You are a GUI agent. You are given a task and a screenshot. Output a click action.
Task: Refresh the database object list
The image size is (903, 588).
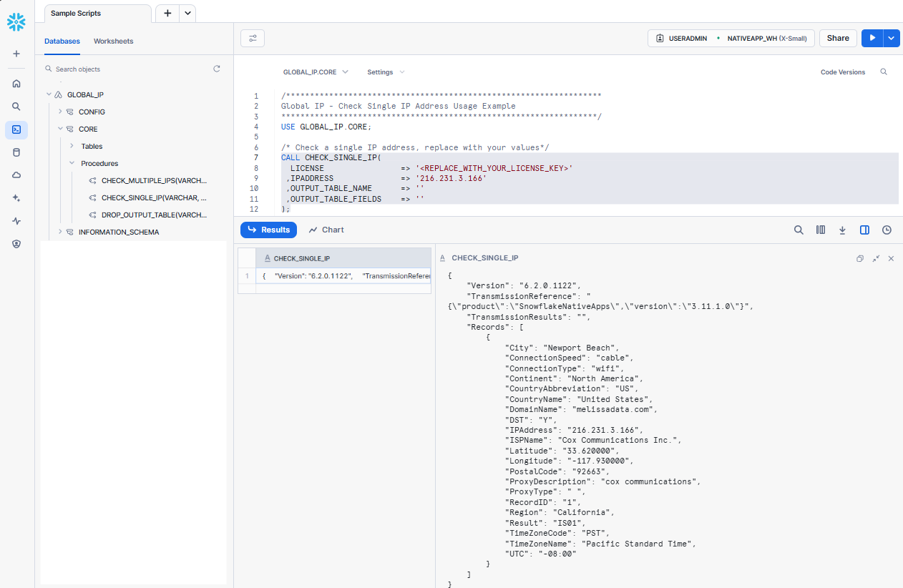tap(217, 69)
